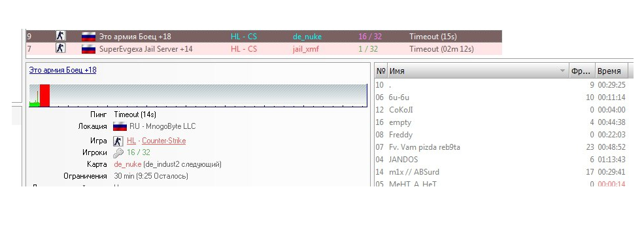The height and width of the screenshot is (246, 644).
Task: Click 16 / 32 players value in details
Action: [x=139, y=153]
